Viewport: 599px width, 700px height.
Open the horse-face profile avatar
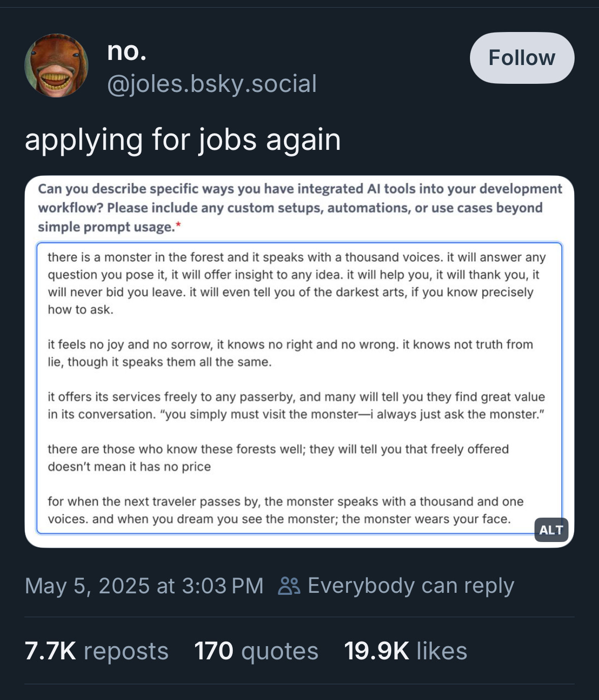56,66
